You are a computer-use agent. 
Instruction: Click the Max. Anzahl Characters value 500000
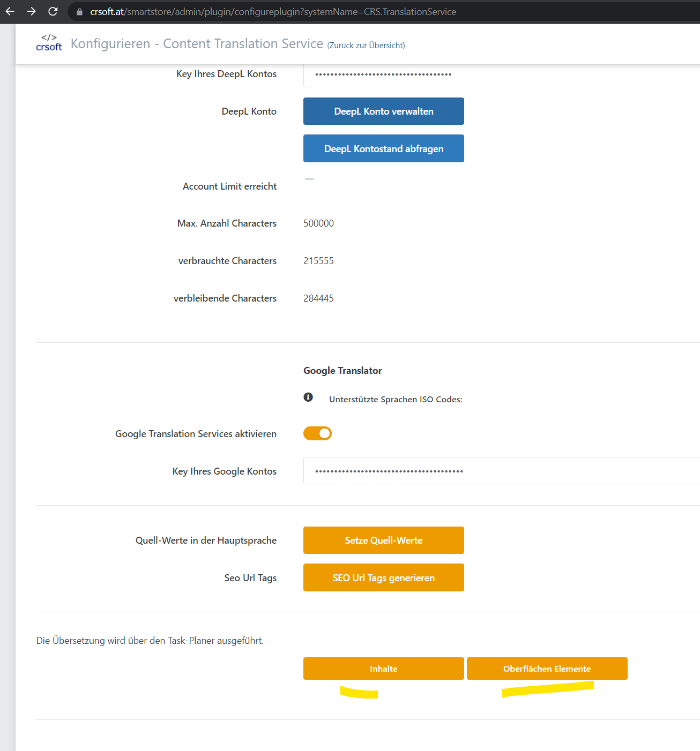click(318, 223)
